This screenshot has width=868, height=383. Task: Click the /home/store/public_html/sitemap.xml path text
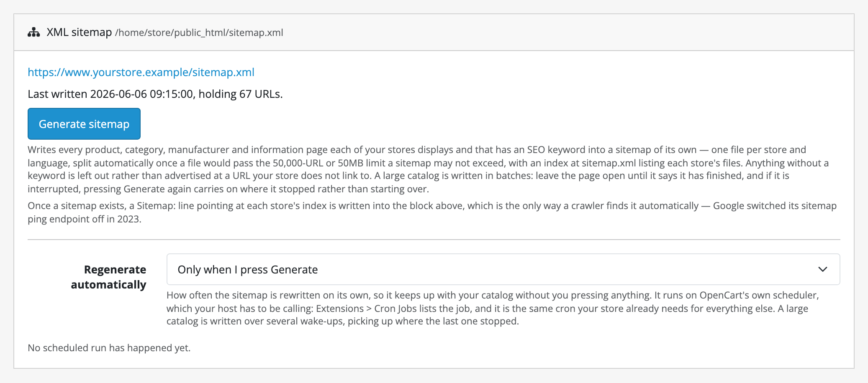199,33
